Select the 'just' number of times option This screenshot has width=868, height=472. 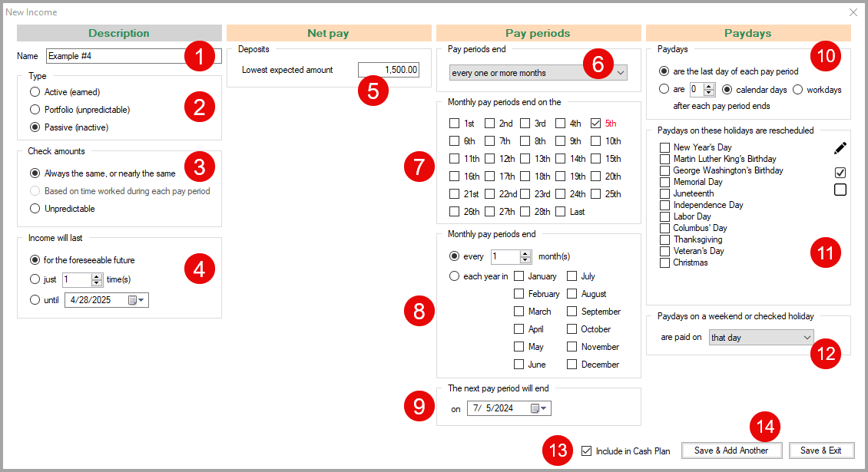[35, 279]
